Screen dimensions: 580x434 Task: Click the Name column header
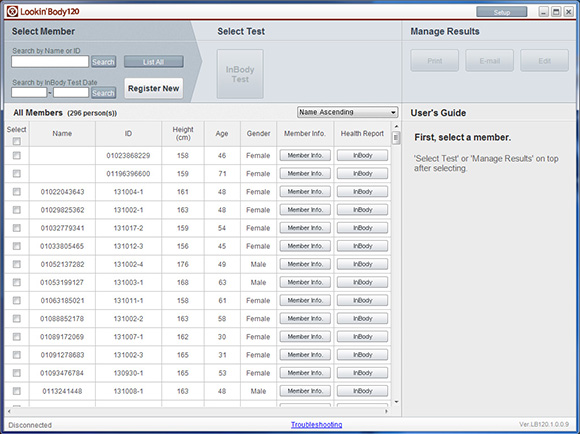coord(62,134)
